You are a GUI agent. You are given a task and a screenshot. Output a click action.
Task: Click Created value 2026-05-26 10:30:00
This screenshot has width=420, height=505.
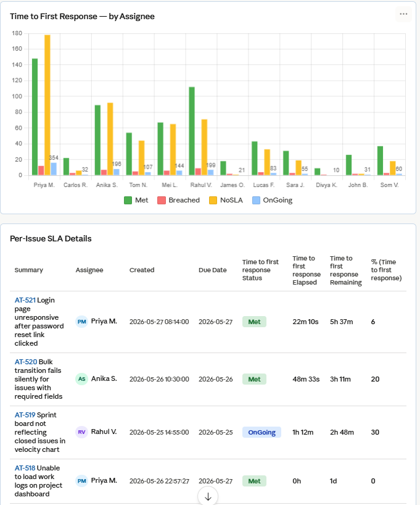[159, 379]
